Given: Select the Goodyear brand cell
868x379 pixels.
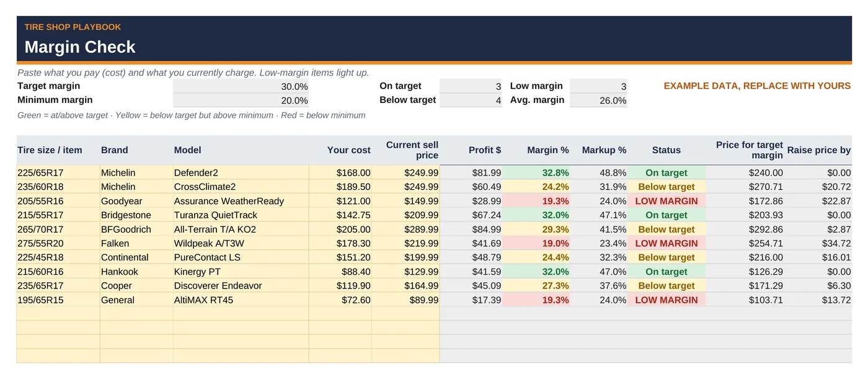Looking at the screenshot, I should click(x=136, y=201).
